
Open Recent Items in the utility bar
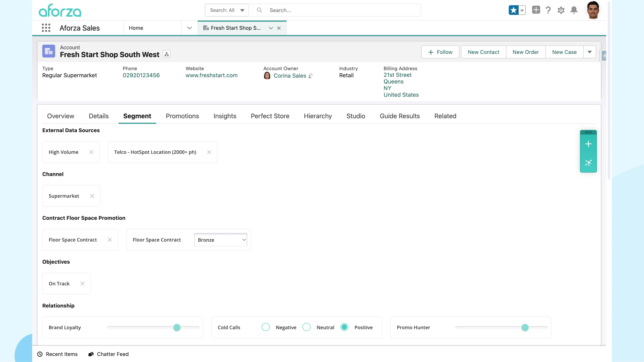pos(57,354)
